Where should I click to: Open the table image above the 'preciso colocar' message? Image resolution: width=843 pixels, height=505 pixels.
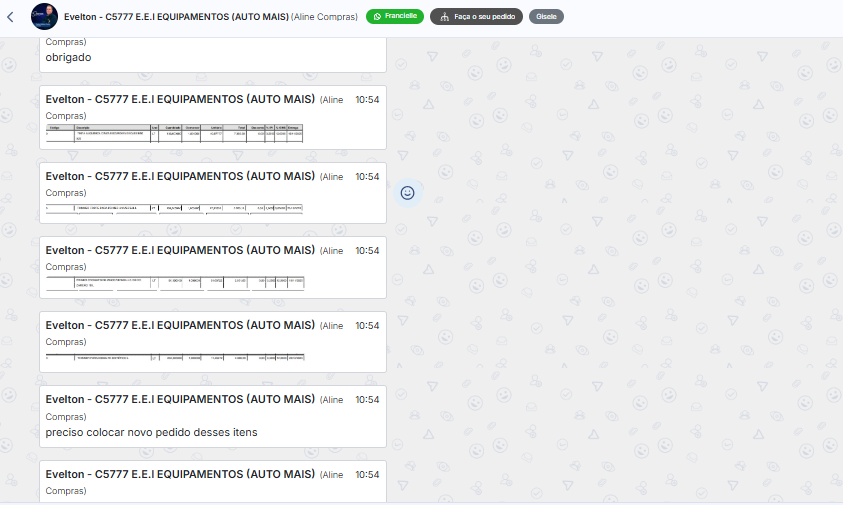pyautogui.click(x=174, y=356)
